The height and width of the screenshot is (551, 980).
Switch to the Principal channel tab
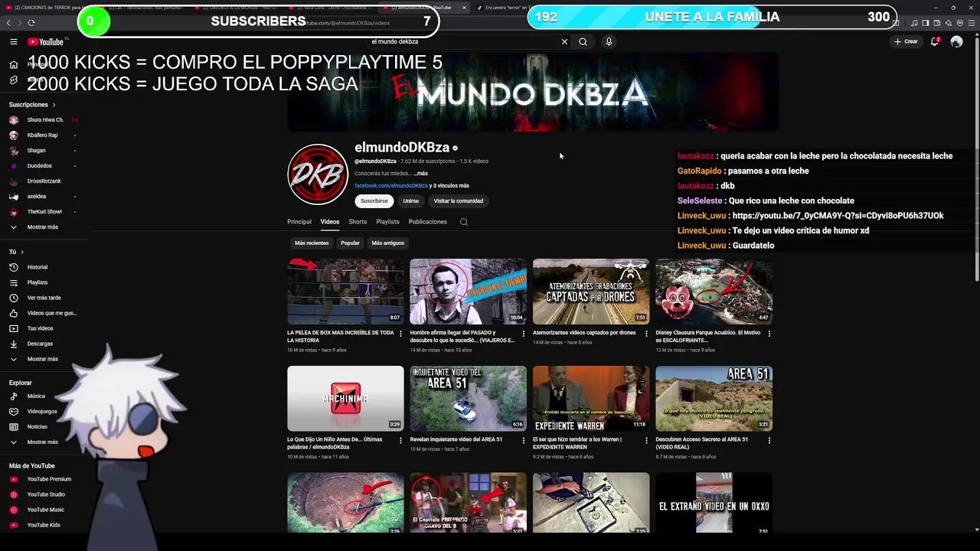[x=299, y=222]
